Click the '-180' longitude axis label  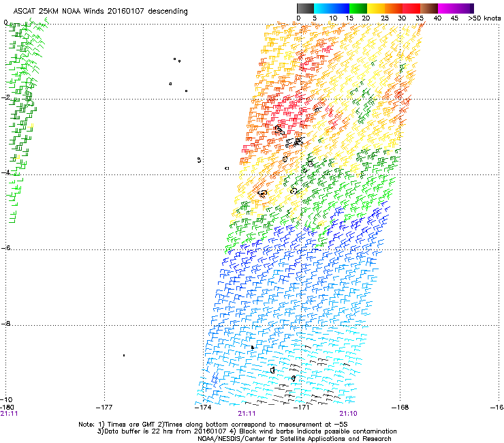[x=7, y=408]
